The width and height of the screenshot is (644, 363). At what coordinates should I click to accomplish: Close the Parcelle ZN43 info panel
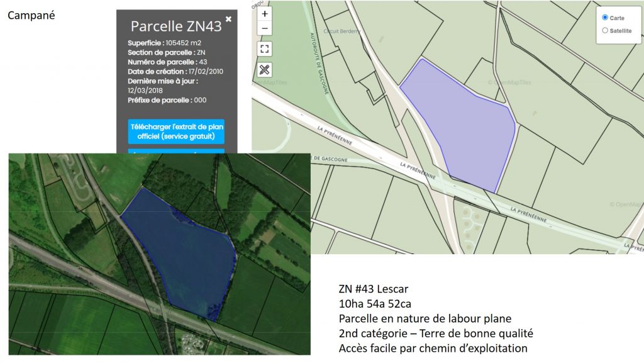[228, 20]
